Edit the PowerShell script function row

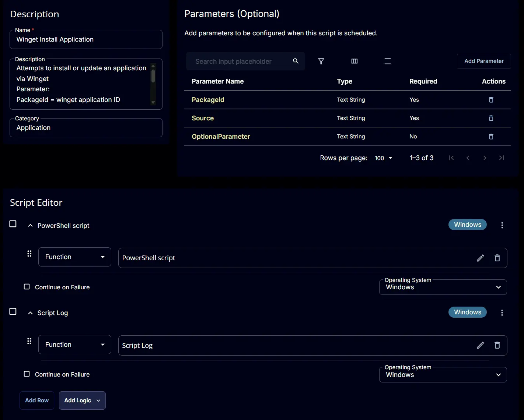tap(480, 258)
